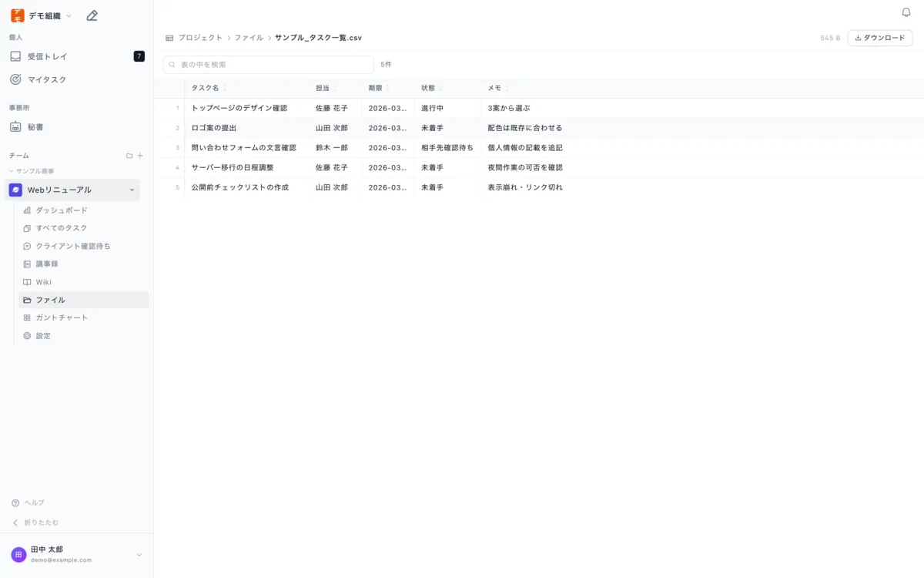Collapse the サンプル商事 team group

[x=12, y=171]
